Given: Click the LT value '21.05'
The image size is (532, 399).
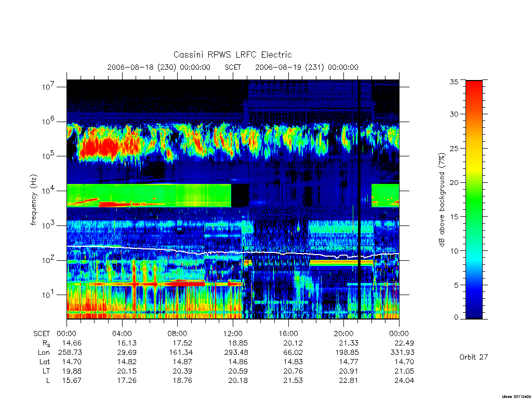Looking at the screenshot, I should click(x=404, y=371).
